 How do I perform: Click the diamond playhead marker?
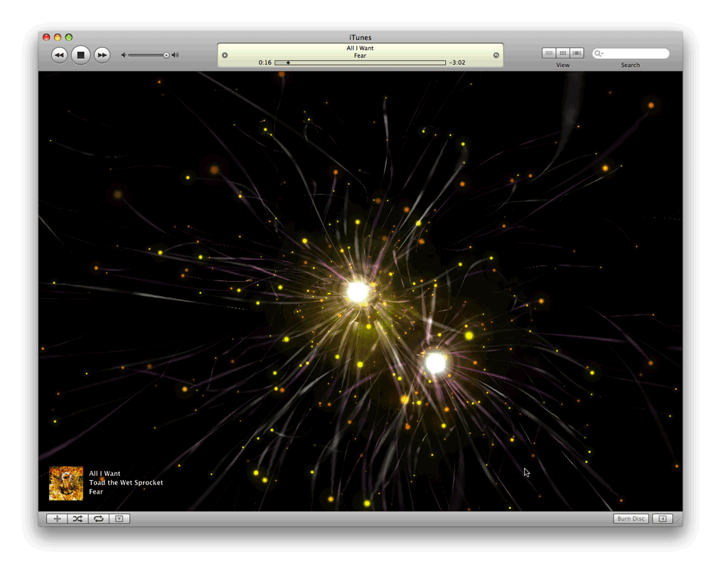pos(288,63)
